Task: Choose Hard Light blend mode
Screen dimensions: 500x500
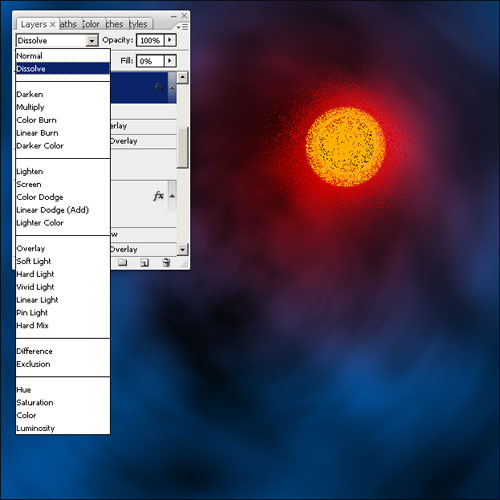Action: click(x=63, y=274)
